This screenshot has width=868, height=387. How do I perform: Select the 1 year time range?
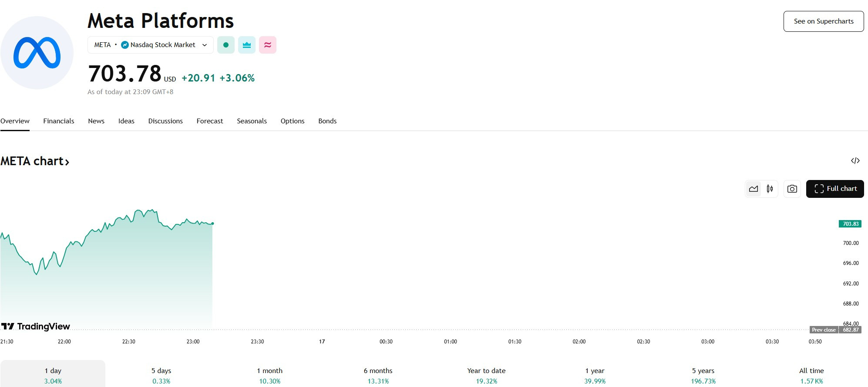pyautogui.click(x=595, y=375)
